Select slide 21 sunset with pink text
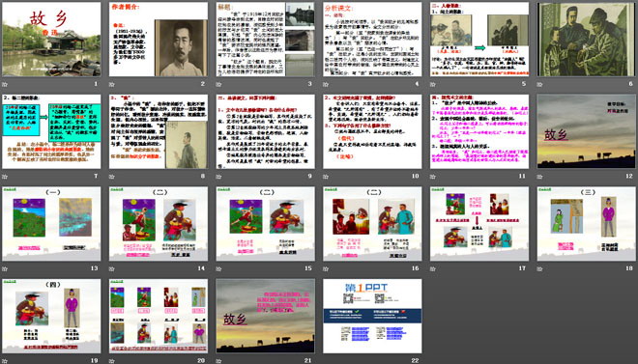This screenshot has height=364, width=638. pyautogui.click(x=265, y=316)
